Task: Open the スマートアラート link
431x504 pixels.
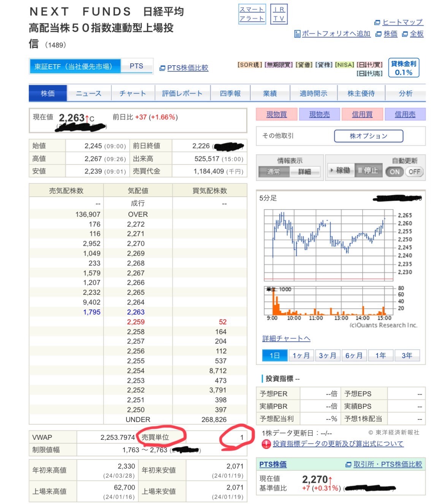Action: pyautogui.click(x=252, y=14)
